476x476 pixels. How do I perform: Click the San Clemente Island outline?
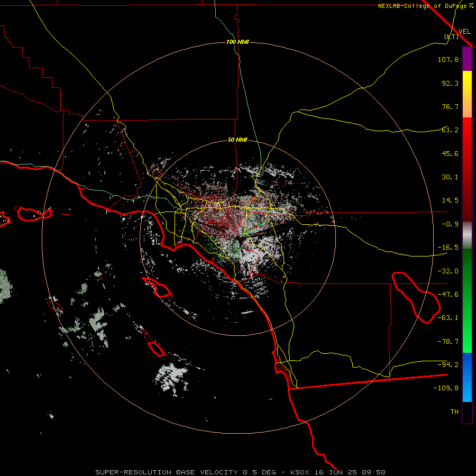[x=155, y=344]
